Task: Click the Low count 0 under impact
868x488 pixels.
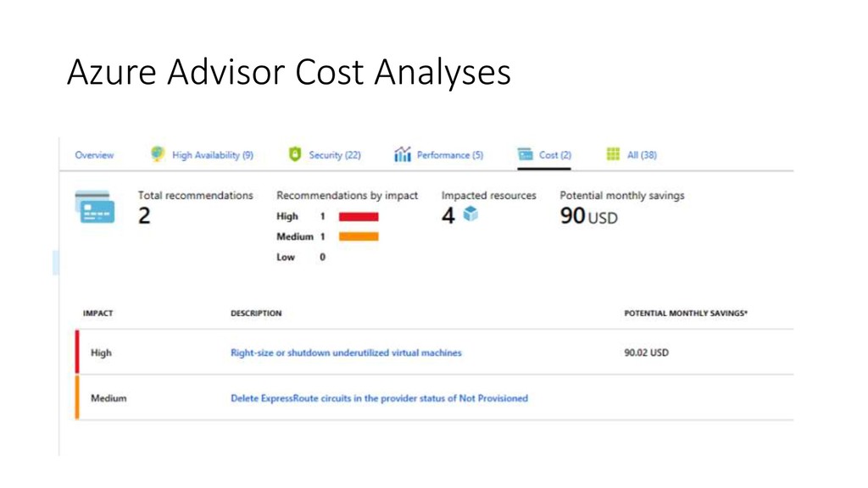Action: [x=322, y=257]
